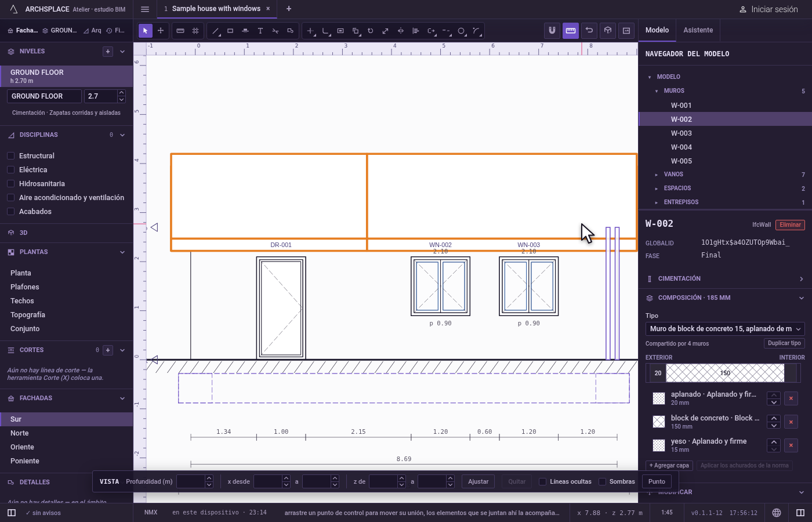Collapse the FACHADAS section
The height and width of the screenshot is (522, 812).
coord(122,398)
